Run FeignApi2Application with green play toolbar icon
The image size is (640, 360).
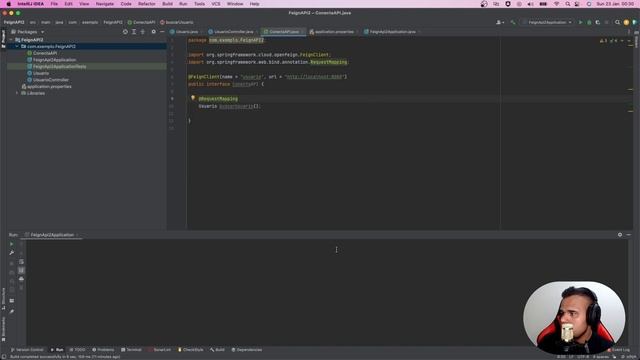point(580,22)
